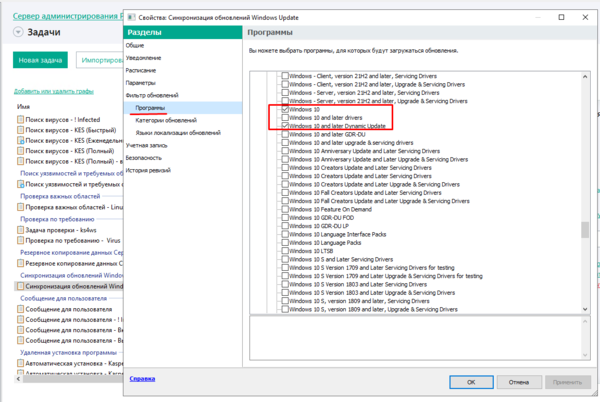The height and width of the screenshot is (402, 600).
Task: Click the OK button
Action: click(x=471, y=382)
